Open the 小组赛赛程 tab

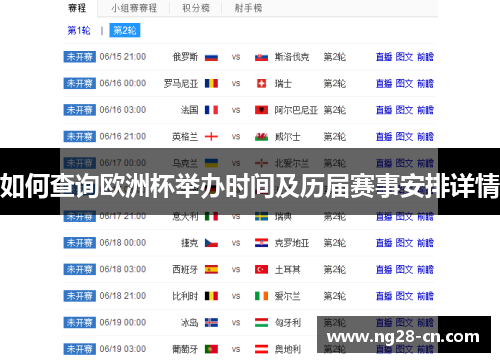point(134,8)
